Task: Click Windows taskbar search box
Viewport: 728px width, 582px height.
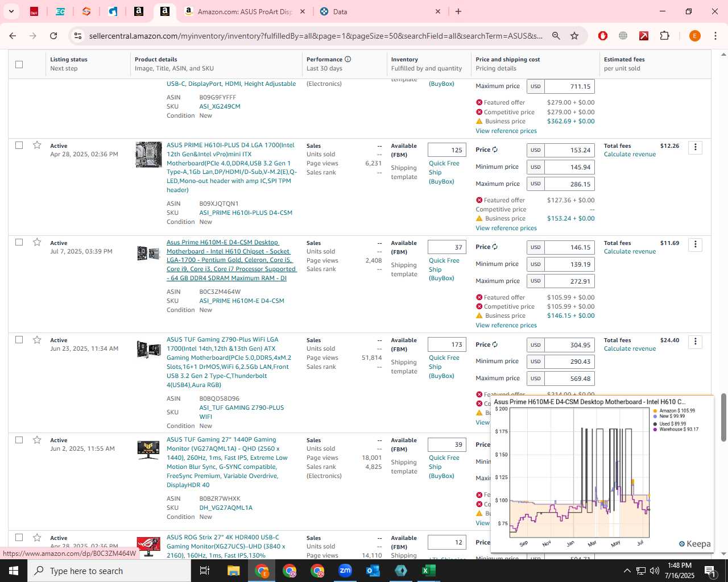Action: coord(109,571)
